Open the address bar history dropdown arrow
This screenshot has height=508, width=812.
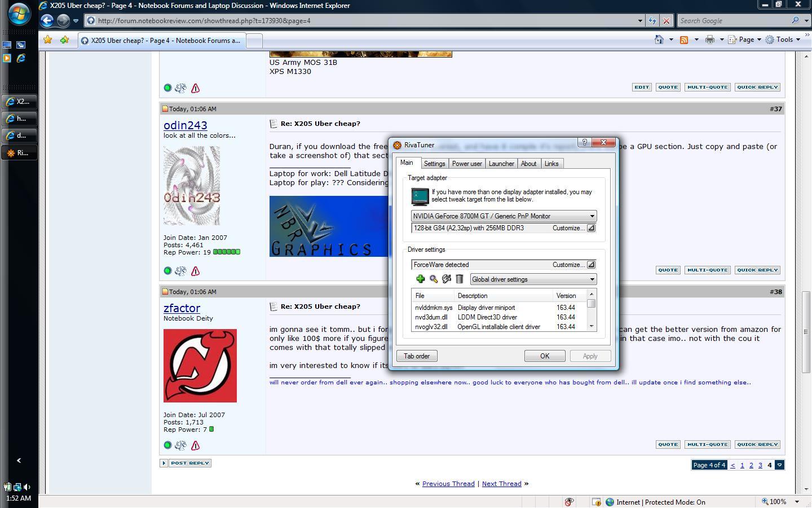(640, 21)
